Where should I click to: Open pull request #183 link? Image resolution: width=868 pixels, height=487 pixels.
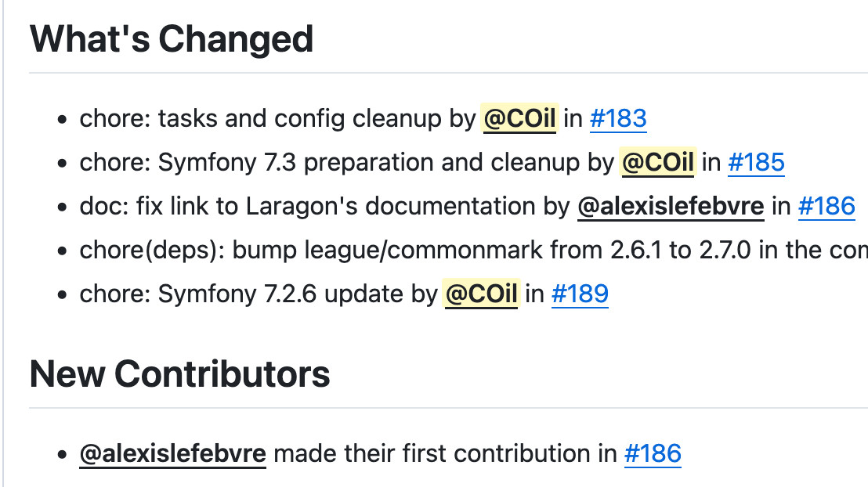[618, 118]
